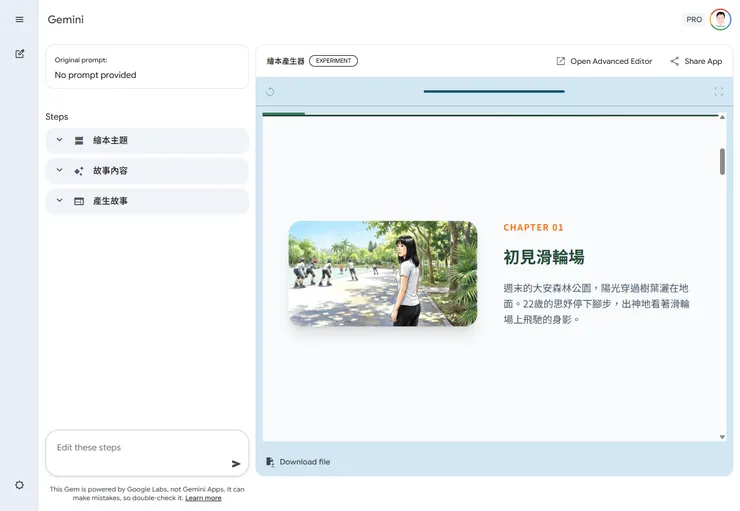
Task: Open settings gear in sidebar
Action: (19, 485)
